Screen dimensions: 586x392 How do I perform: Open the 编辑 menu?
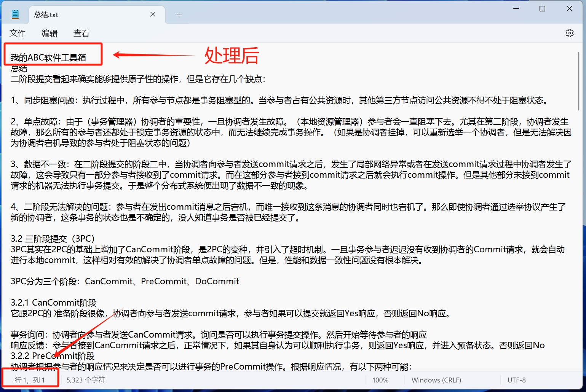click(x=49, y=33)
